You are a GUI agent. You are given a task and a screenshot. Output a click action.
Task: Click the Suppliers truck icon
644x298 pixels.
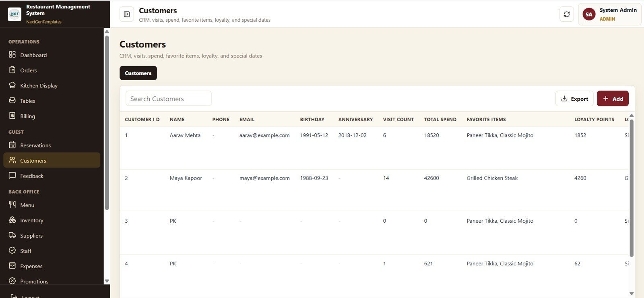12,235
